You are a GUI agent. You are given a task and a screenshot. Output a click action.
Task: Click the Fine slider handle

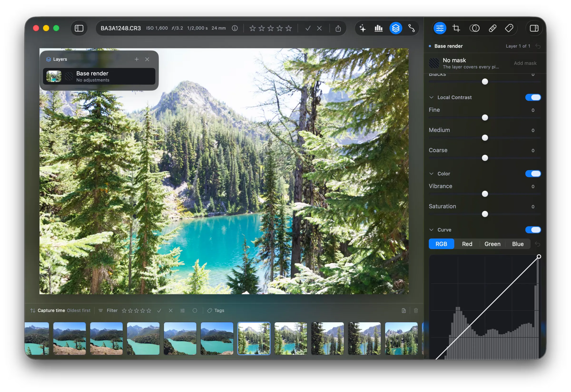point(485,118)
